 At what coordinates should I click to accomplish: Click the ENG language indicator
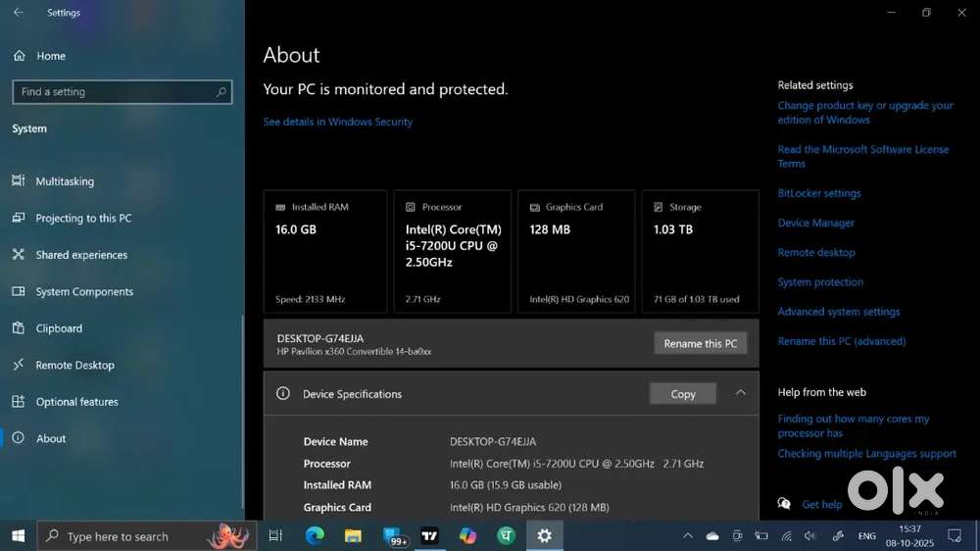(867, 536)
